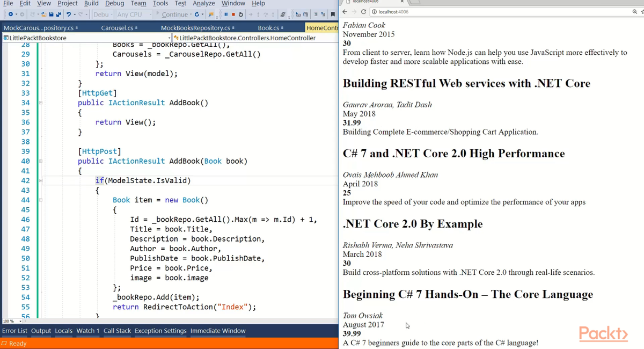The width and height of the screenshot is (644, 349).
Task: Click the site info icon in address bar
Action: click(x=374, y=11)
